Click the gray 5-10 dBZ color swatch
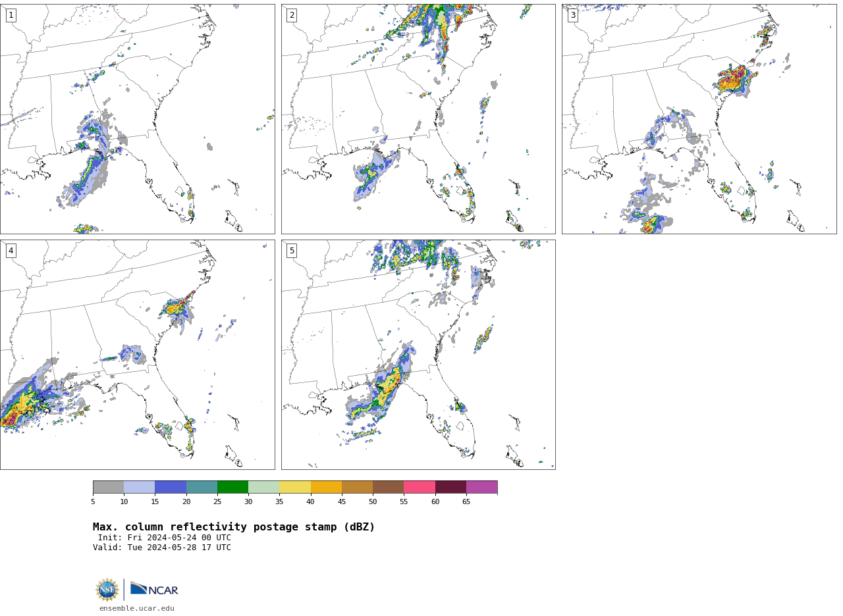 108,487
